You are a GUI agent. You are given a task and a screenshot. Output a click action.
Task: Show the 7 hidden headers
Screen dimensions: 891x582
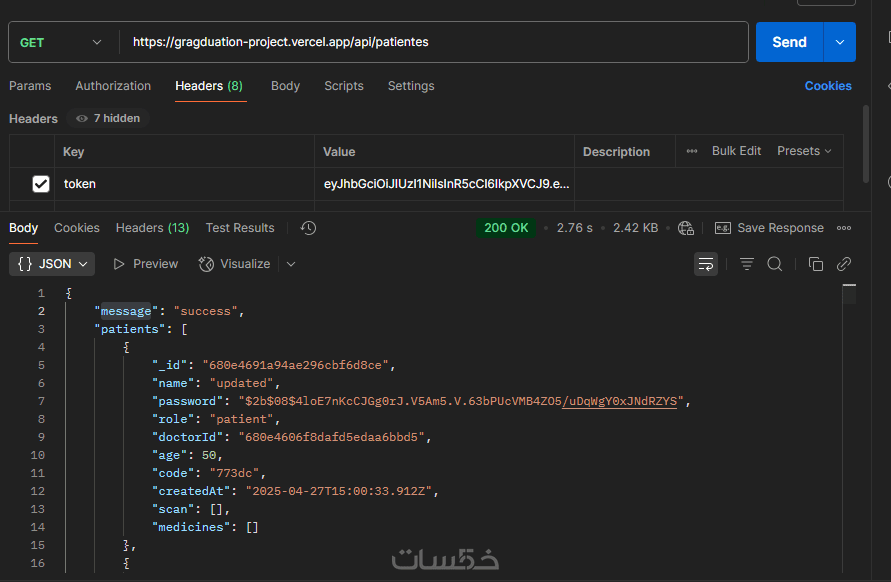click(x=107, y=118)
